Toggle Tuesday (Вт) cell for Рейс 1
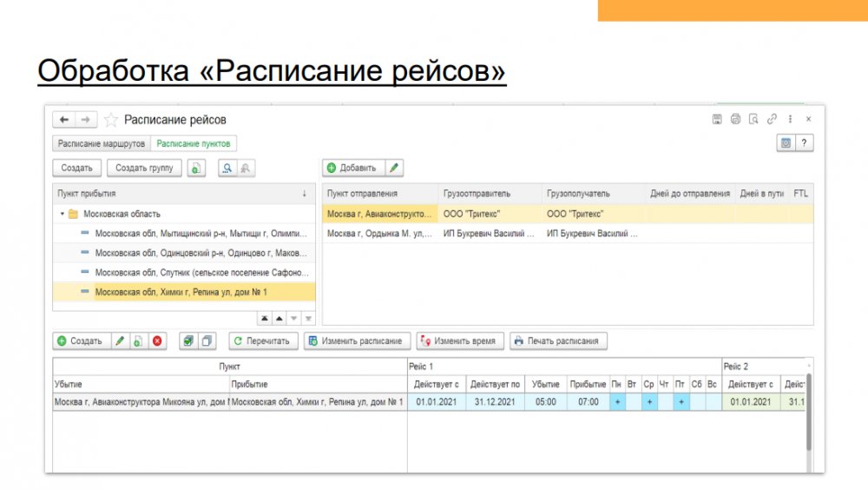 tap(633, 402)
